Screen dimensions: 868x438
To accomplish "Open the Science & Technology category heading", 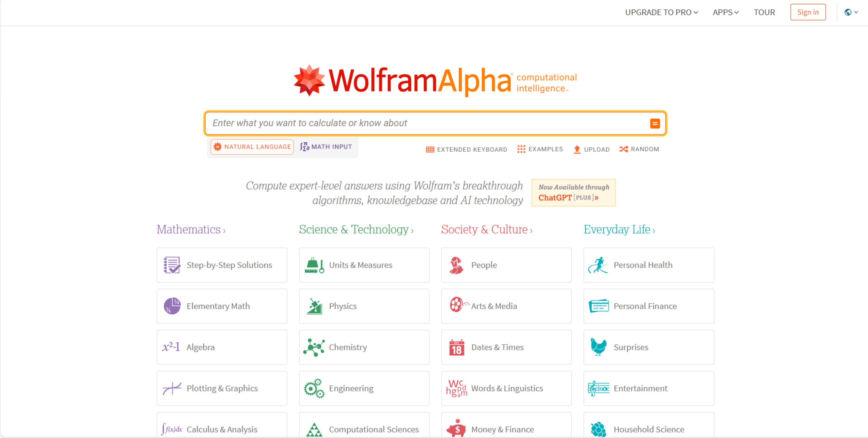I will [356, 229].
